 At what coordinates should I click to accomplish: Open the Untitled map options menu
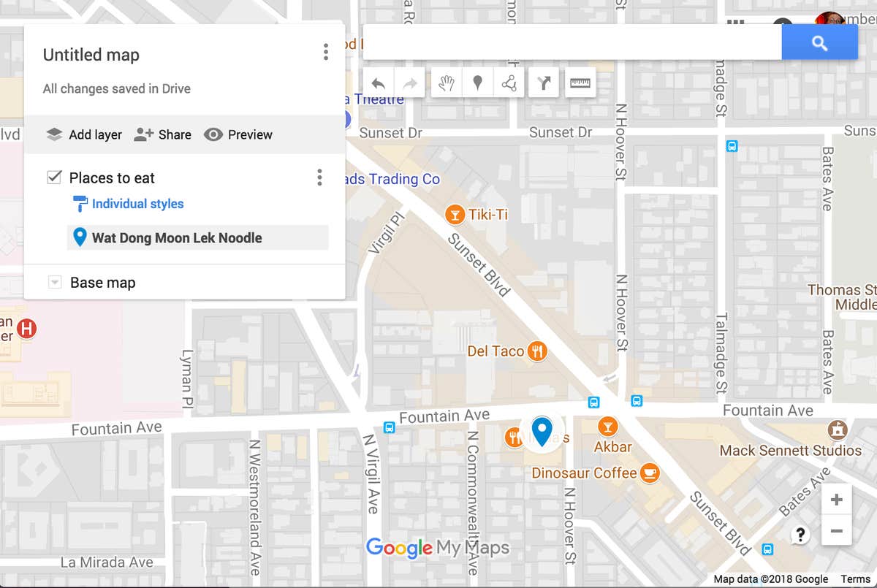pyautogui.click(x=325, y=52)
